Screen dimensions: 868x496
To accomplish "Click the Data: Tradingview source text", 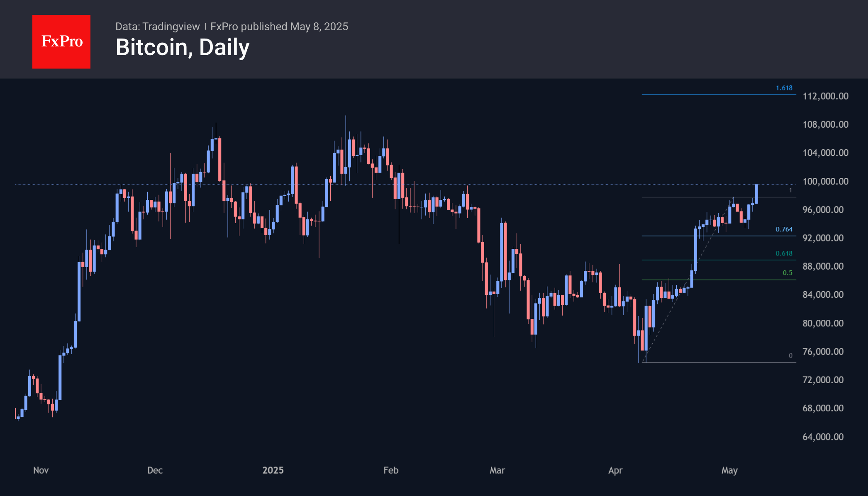I will point(157,27).
